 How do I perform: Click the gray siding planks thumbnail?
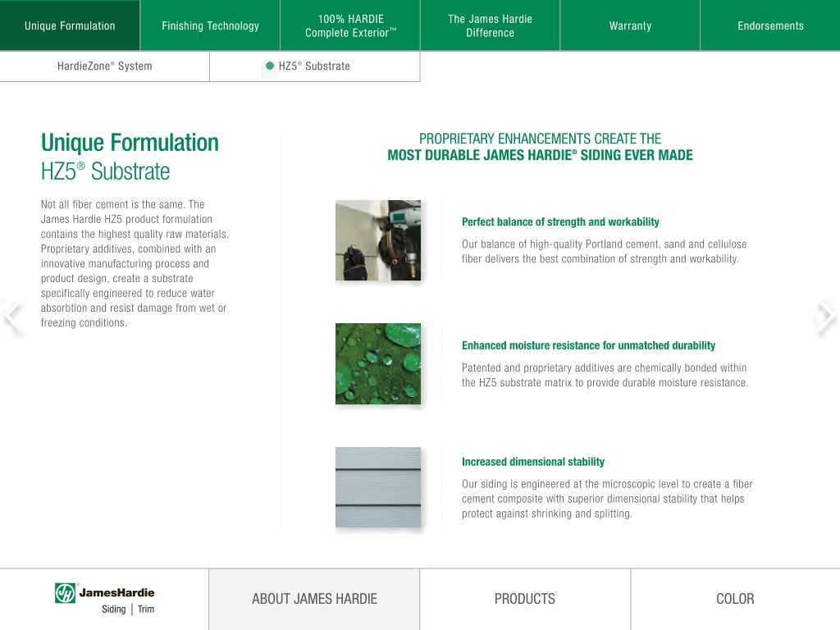378,487
